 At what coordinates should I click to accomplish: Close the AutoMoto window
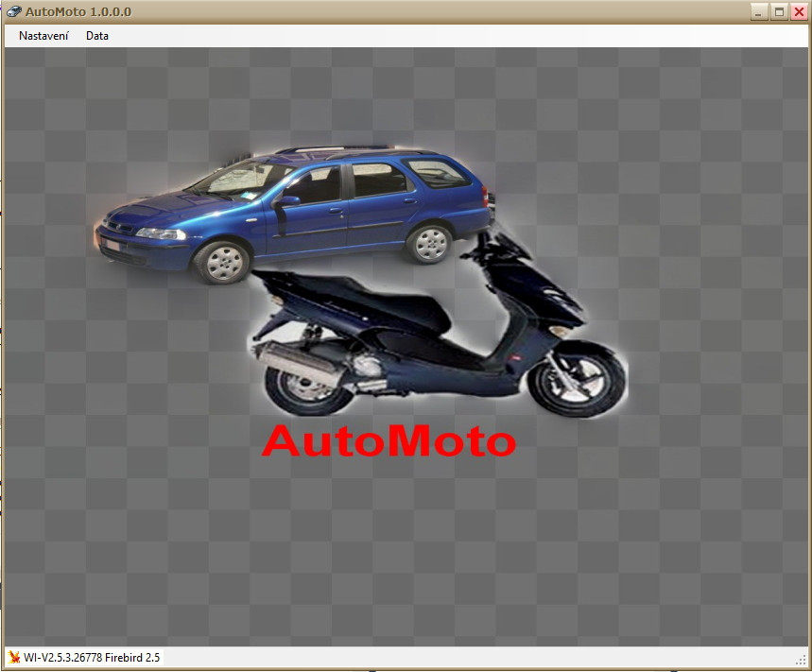coord(799,12)
